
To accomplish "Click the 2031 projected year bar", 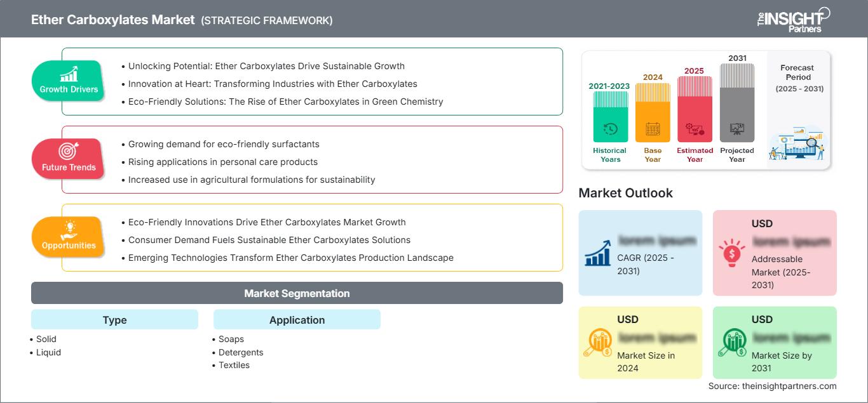I will [737, 102].
